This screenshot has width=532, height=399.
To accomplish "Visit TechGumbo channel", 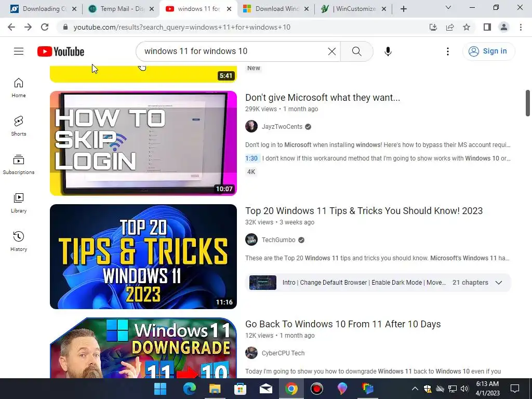I will 278,240.
